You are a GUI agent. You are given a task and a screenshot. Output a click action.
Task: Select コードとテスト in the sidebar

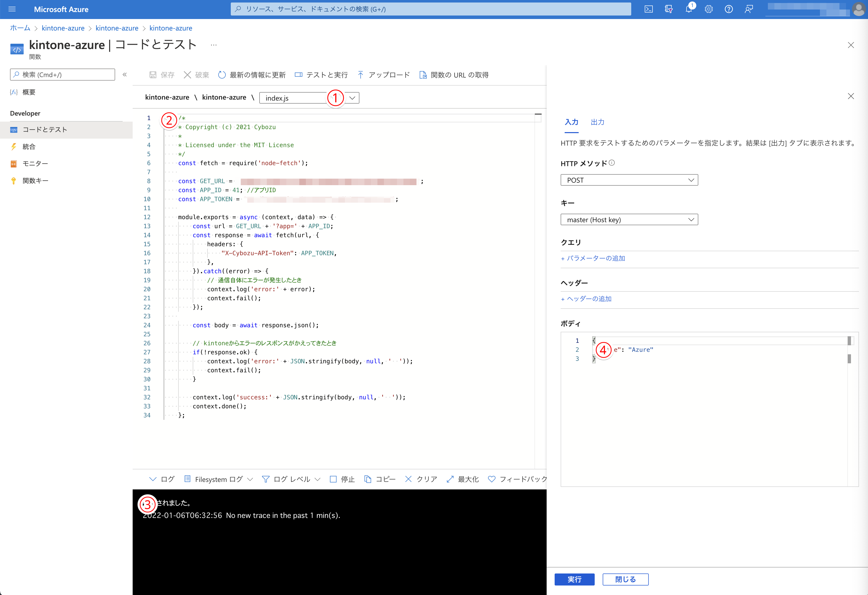click(66, 130)
